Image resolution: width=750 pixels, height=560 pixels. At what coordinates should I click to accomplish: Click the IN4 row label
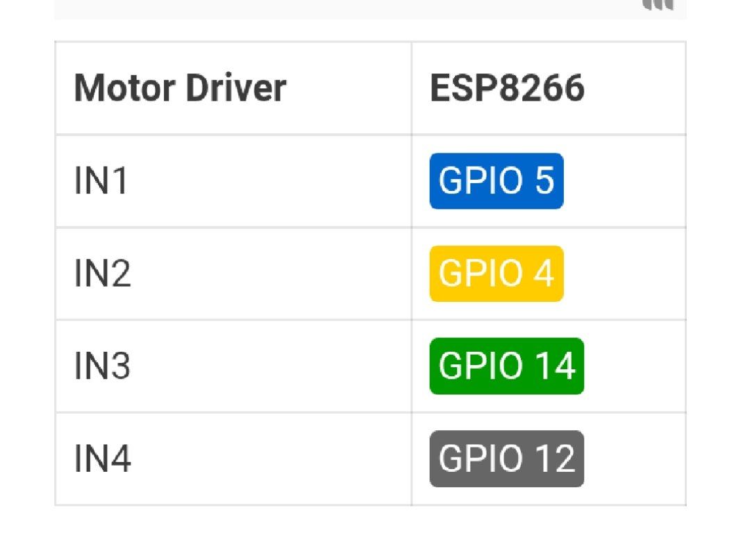click(x=102, y=459)
